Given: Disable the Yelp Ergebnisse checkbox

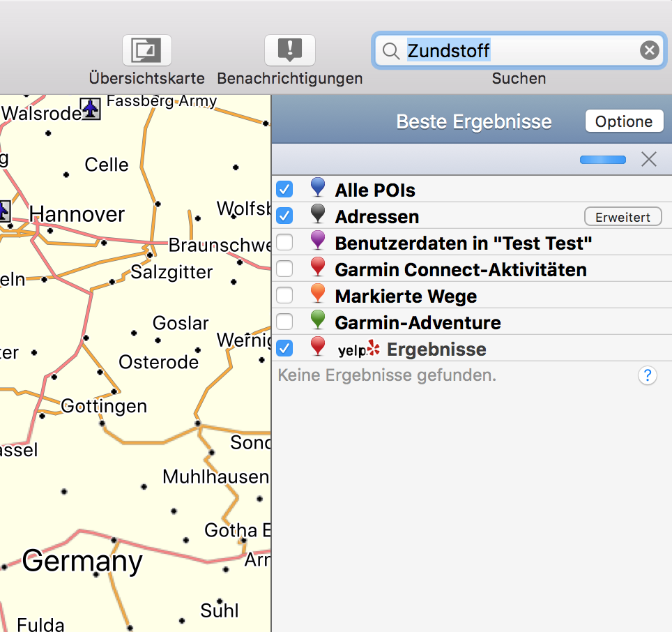Looking at the screenshot, I should click(x=284, y=347).
